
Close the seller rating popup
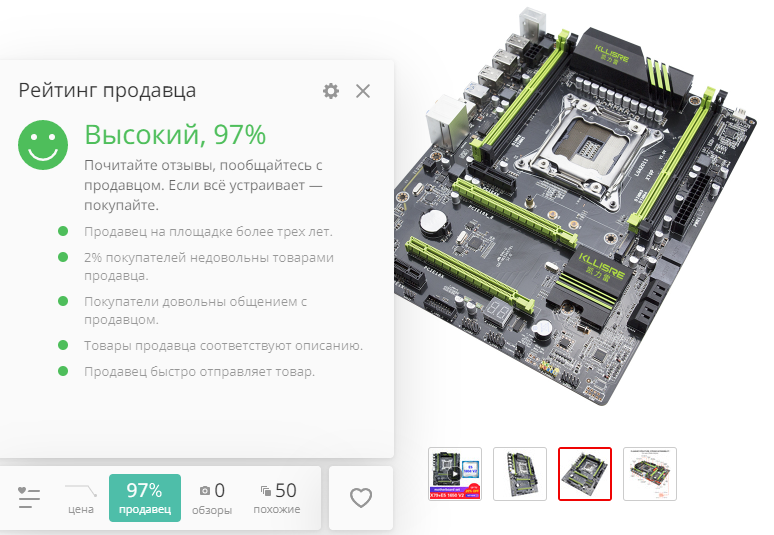(363, 91)
